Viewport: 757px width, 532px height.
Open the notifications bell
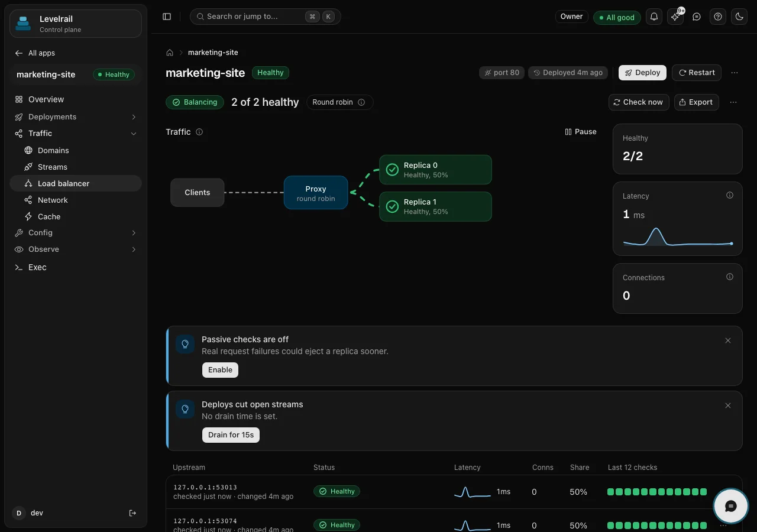click(654, 17)
